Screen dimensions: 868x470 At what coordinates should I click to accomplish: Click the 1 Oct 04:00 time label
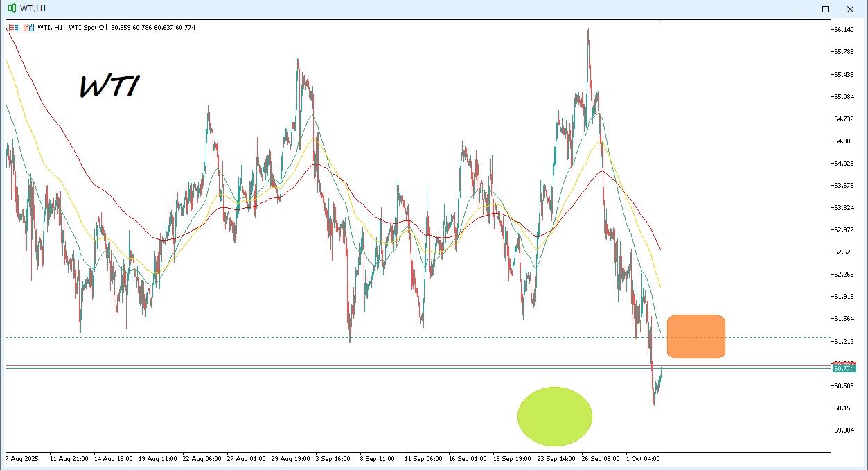coord(644,458)
